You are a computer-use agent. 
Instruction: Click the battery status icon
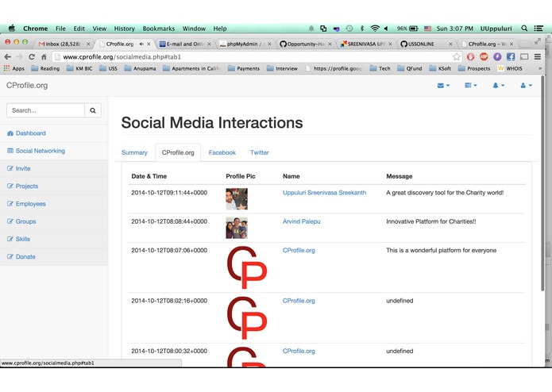pos(414,29)
